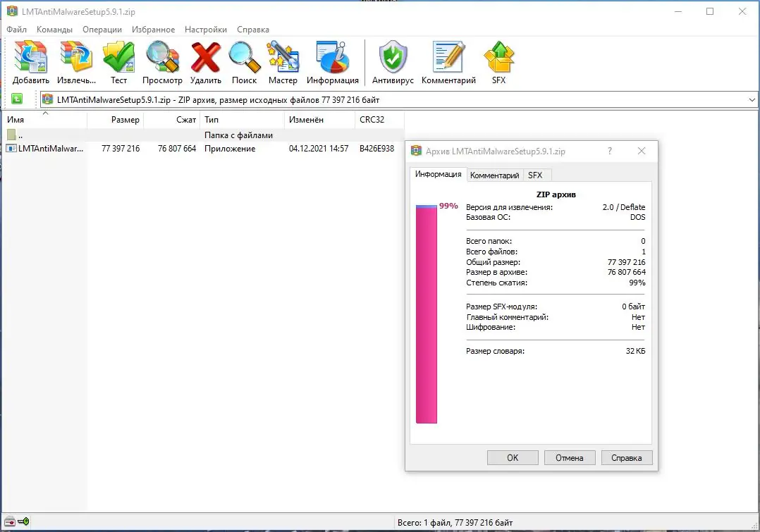Click the '2.0 / Deflate' version value
Viewport: 760px width, 532px height.
click(624, 207)
